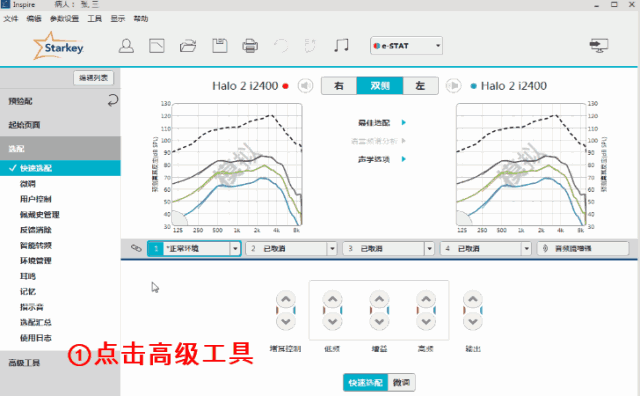
Task: Select the 双侧 (both sides) toggle
Action: 380,86
